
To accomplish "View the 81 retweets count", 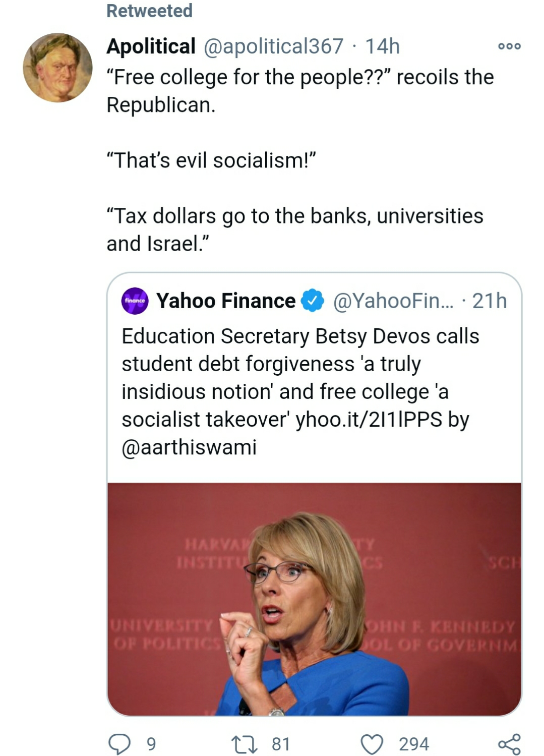I will click(x=281, y=744).
